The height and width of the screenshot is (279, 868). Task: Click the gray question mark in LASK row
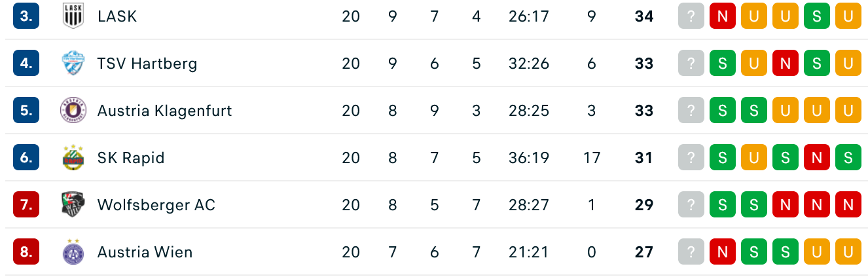click(x=691, y=16)
